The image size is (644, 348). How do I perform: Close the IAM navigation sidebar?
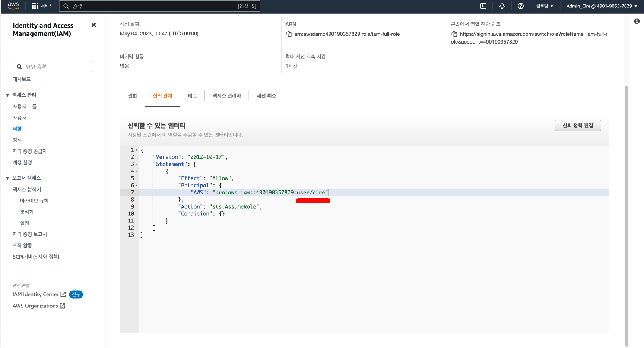[x=94, y=25]
